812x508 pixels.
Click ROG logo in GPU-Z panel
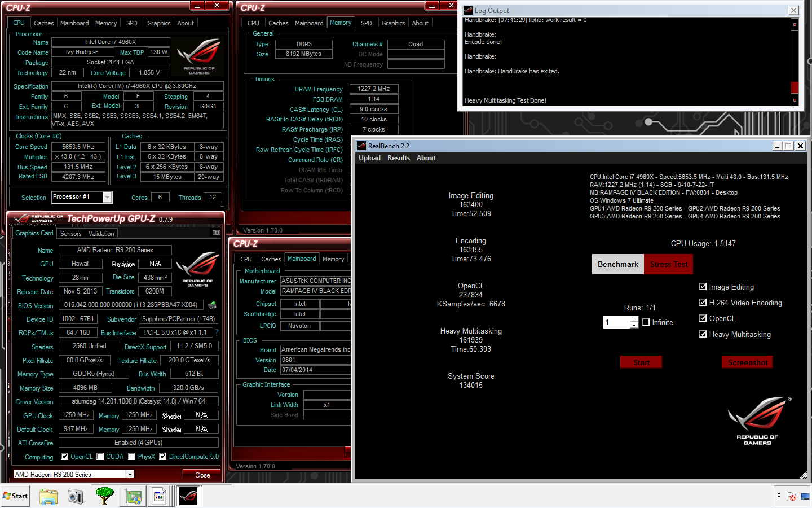tap(197, 269)
